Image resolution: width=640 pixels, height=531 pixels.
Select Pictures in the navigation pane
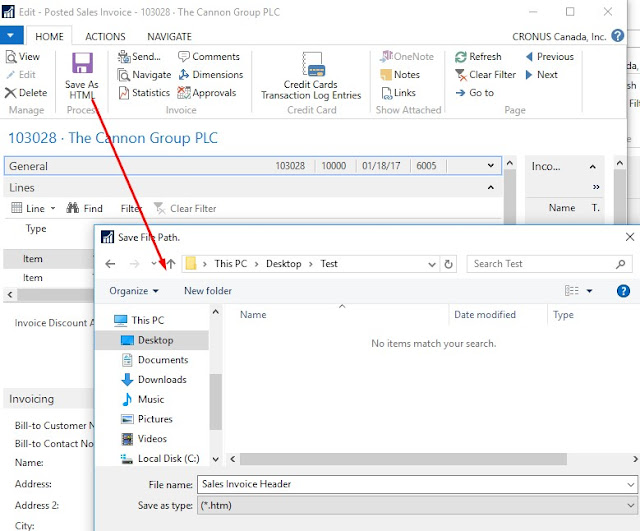pyautogui.click(x=147, y=419)
